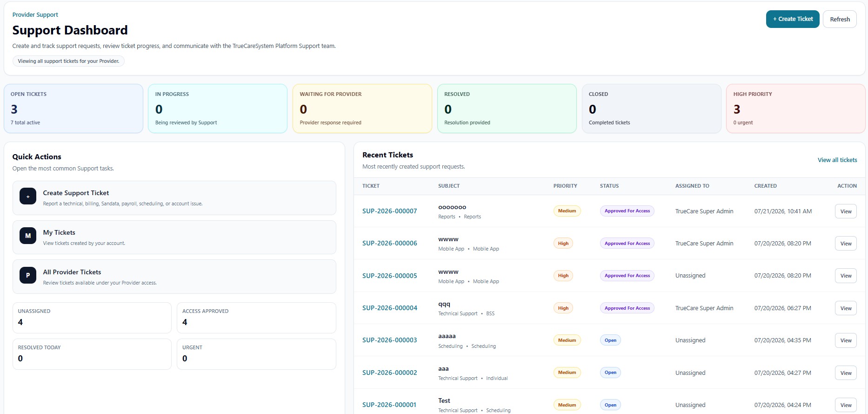This screenshot has height=414, width=868.
Task: Click the TICKET column header
Action: tap(371, 186)
